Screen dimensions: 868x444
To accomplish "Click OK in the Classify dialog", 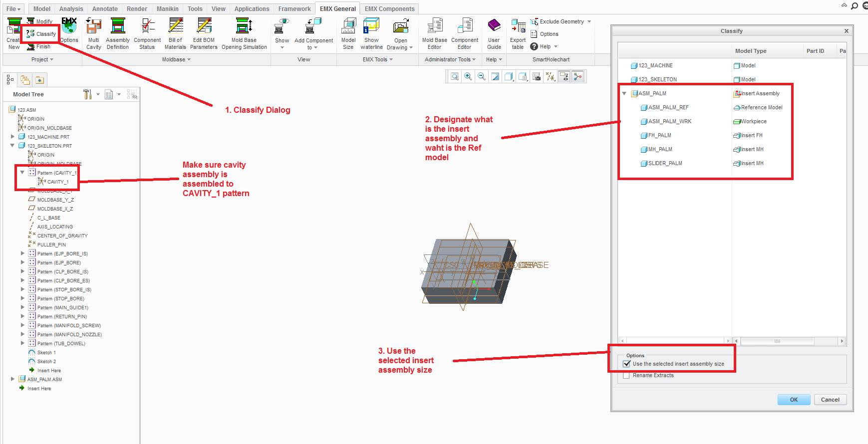I will coord(794,400).
